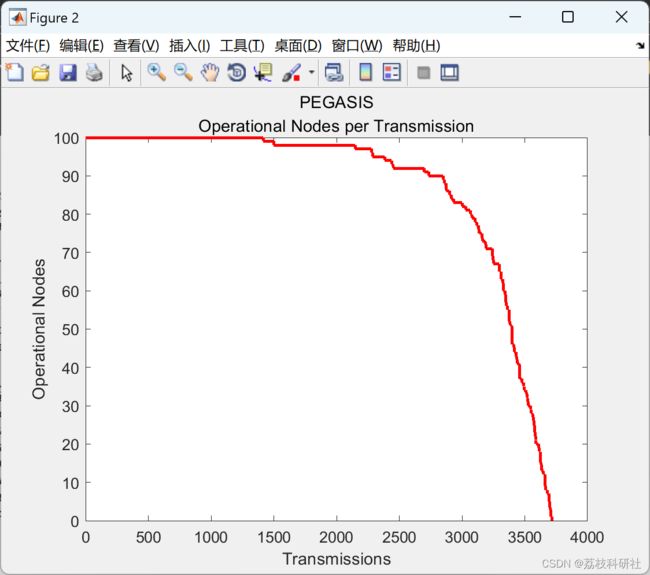
Task: Click the Transmissions x-axis label
Action: (337, 559)
